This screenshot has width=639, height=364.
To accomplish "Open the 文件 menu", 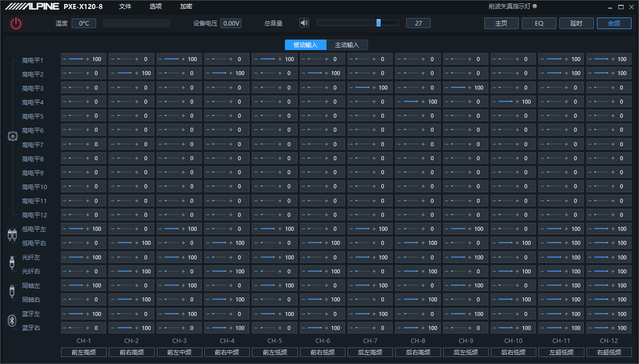I will coord(125,7).
